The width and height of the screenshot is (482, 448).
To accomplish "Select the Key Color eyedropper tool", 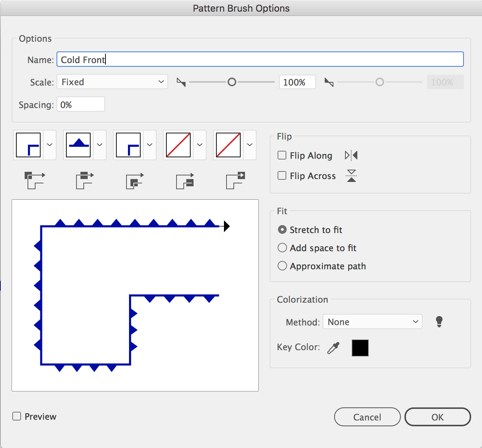I will point(333,348).
